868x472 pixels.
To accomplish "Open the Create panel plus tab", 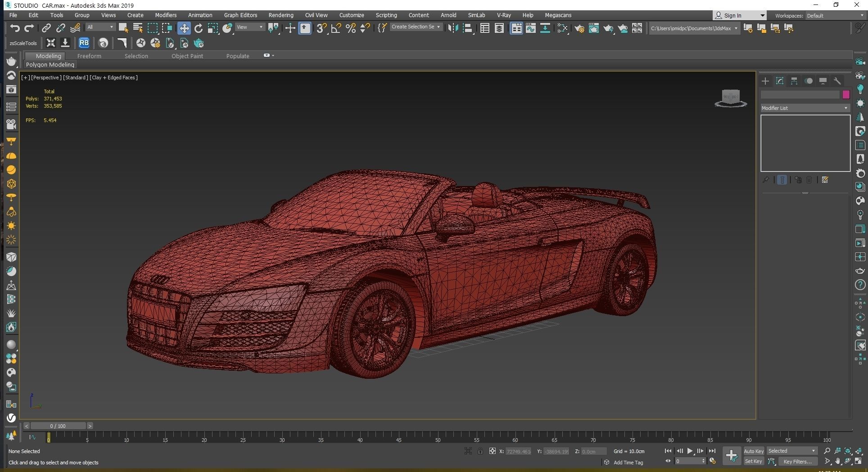I will (765, 81).
